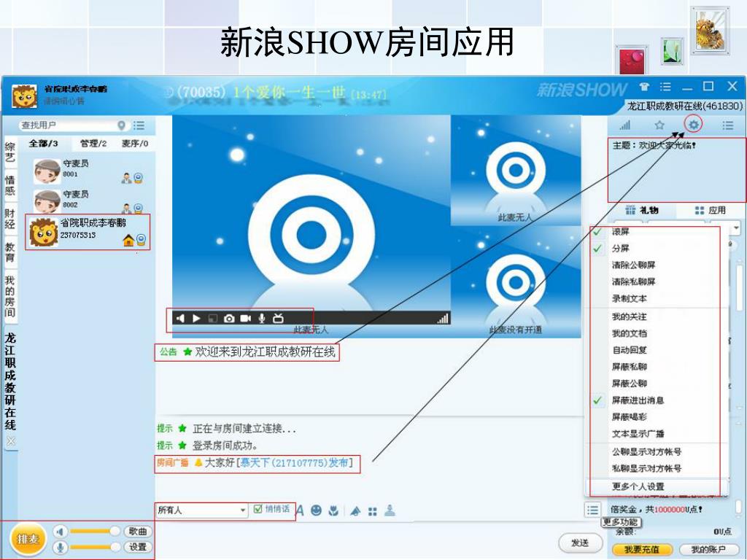The image size is (747, 560).
Task: Open the 综艺 side category tab
Action: [10, 152]
